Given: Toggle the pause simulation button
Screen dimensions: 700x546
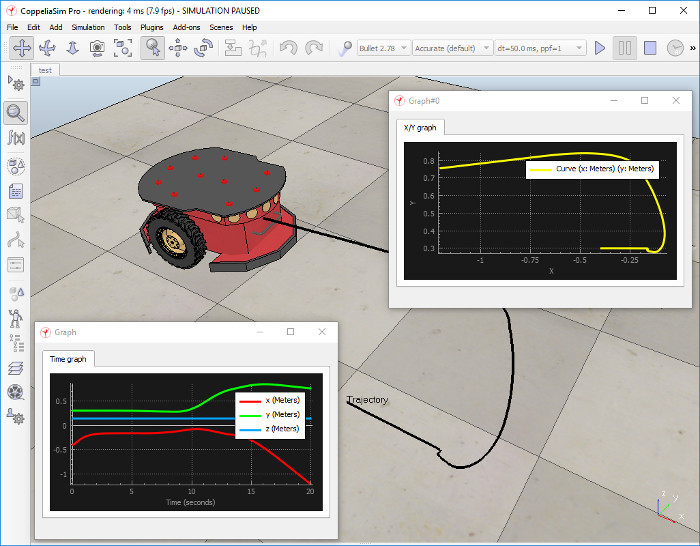Looking at the screenshot, I should [625, 48].
